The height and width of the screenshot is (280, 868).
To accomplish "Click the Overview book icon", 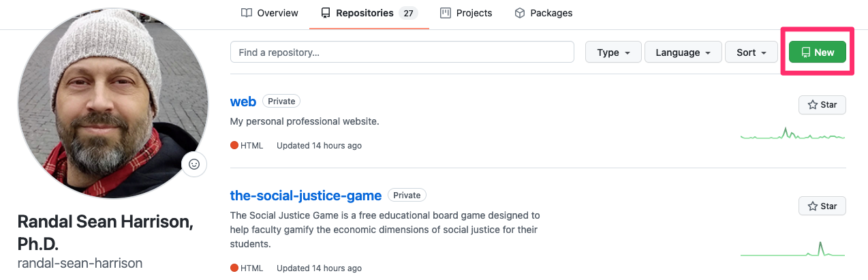I will 247,13.
